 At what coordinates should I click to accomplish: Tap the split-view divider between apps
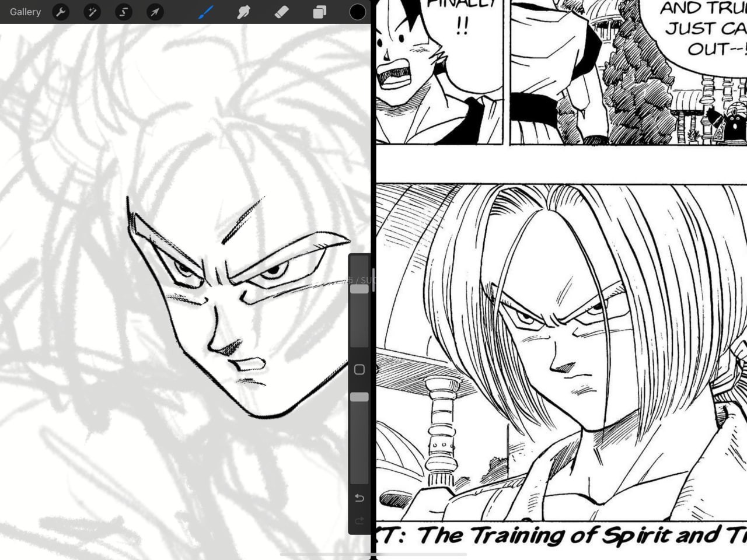click(372, 280)
